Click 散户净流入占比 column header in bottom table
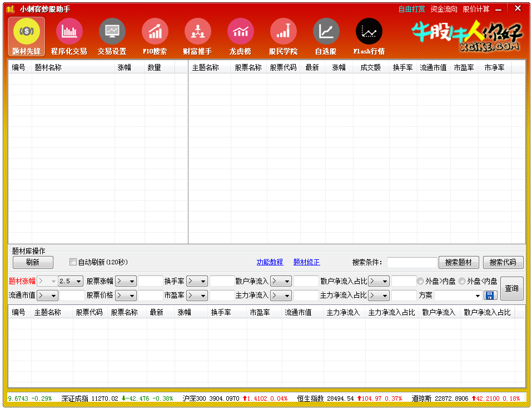This screenshot has width=532, height=409. (x=488, y=313)
